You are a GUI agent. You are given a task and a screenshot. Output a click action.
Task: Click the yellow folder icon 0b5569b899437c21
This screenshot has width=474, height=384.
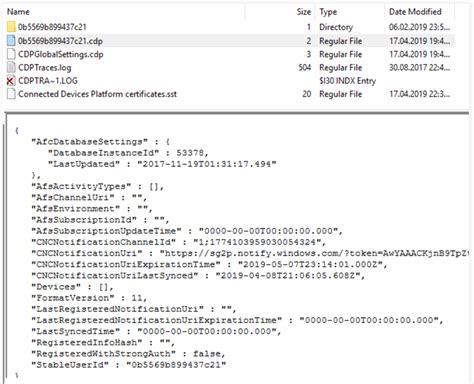pyautogui.click(x=11, y=27)
